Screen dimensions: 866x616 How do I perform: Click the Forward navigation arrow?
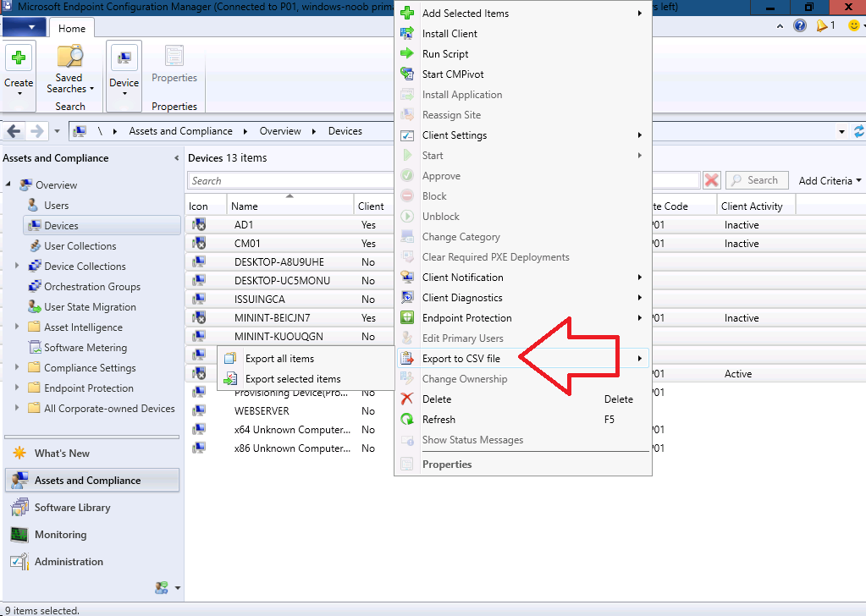click(36, 131)
